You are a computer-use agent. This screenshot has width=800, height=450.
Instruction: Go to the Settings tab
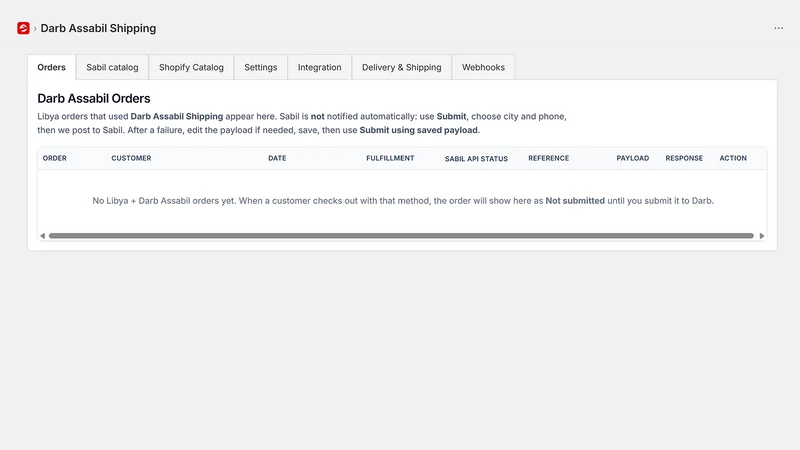pos(261,67)
